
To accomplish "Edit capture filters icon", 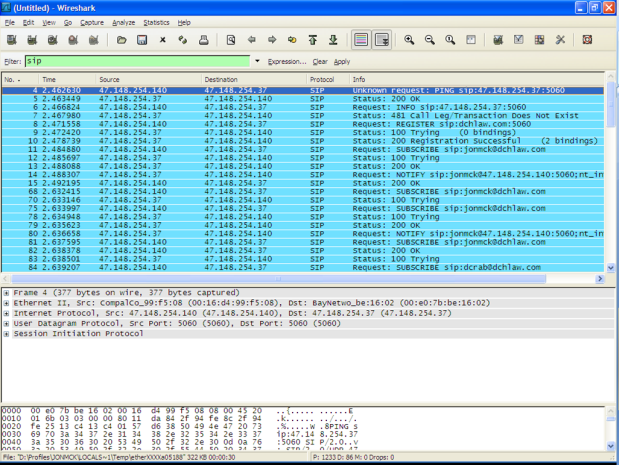I will coord(498,40).
